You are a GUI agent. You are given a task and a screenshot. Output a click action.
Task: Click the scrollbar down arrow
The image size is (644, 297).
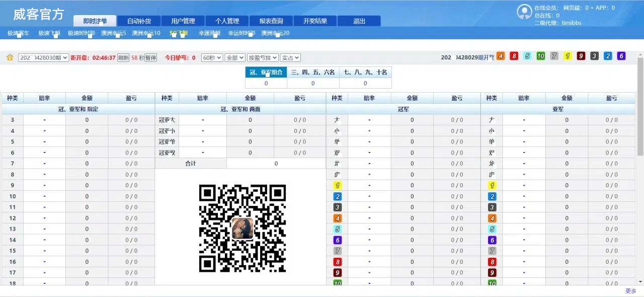coord(640,282)
